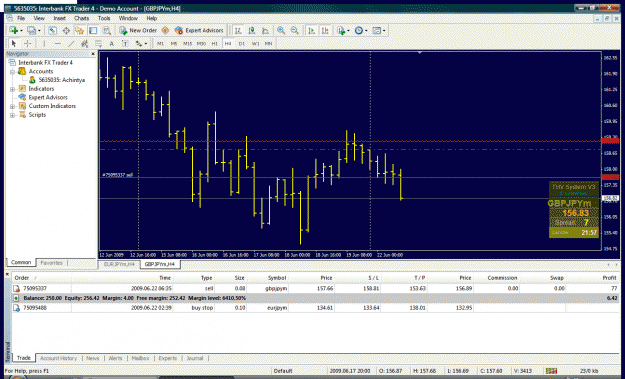Viewport: 625px width, 379px height.
Task: Toggle Auto Scroll chart icon
Action: pyautogui.click(x=312, y=30)
